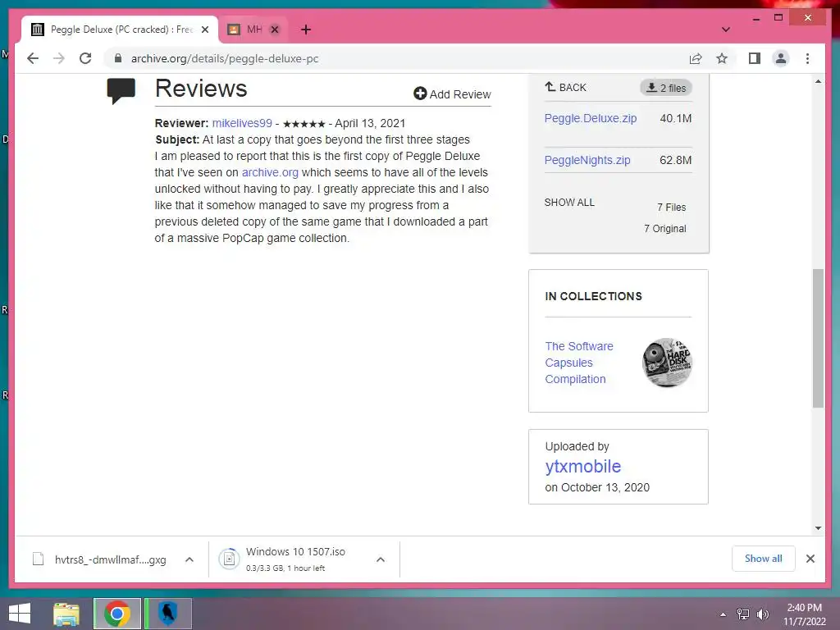Screen dimensions: 840x630
Task: Follow the archive.org link in the review
Action: coord(270,172)
